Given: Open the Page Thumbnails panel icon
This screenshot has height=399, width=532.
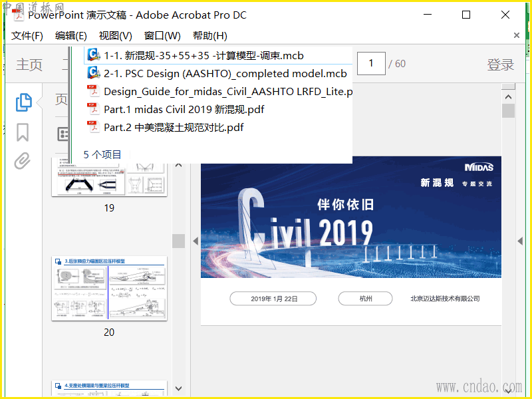Looking at the screenshot, I should click(24, 102).
